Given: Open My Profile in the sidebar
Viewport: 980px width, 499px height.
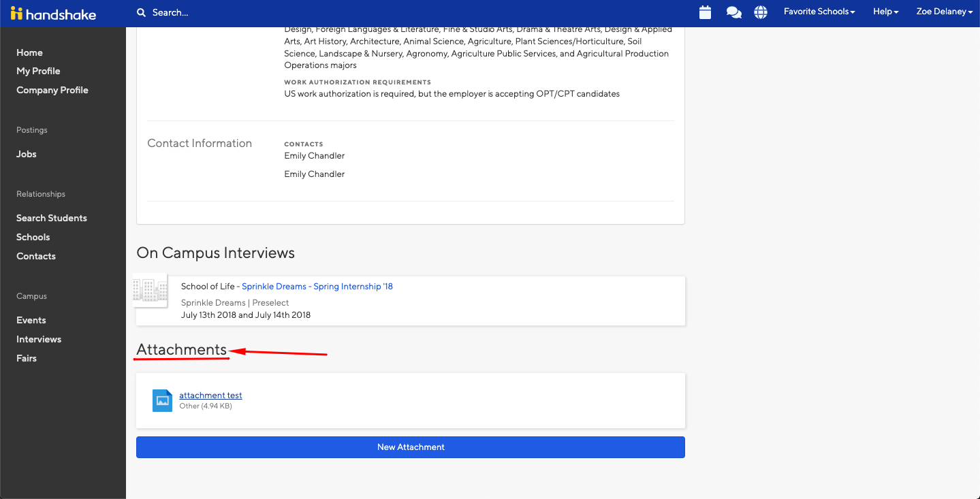Looking at the screenshot, I should (38, 71).
